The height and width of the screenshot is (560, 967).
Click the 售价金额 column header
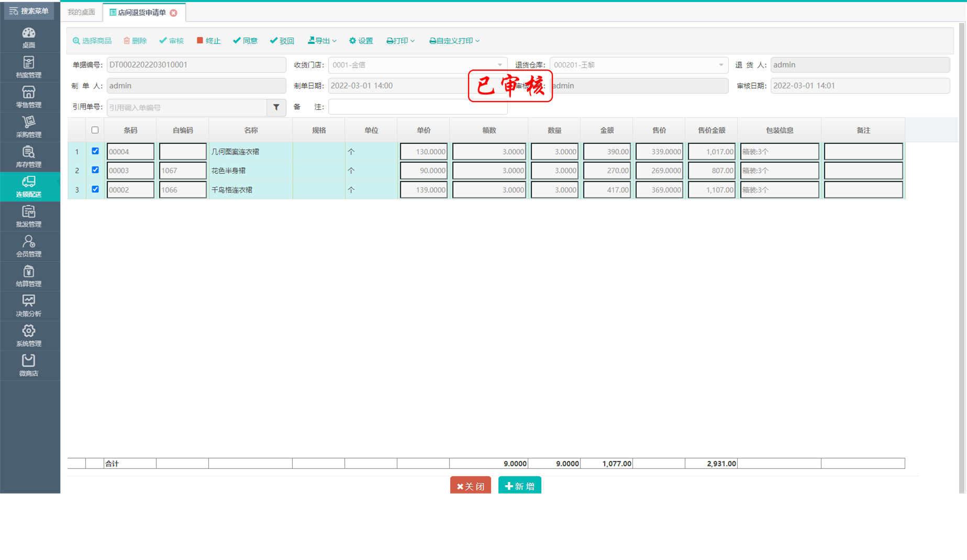coord(712,130)
